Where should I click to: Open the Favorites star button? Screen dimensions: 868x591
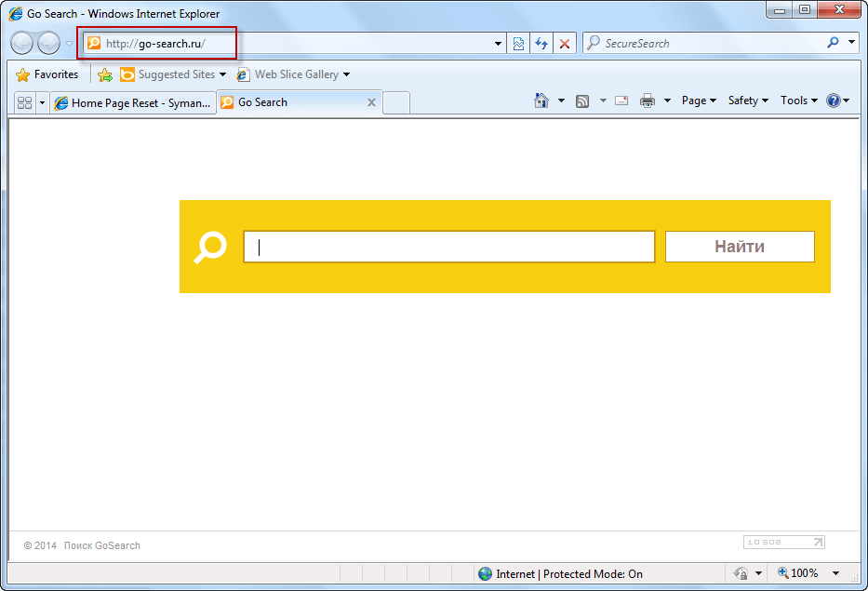[x=47, y=74]
